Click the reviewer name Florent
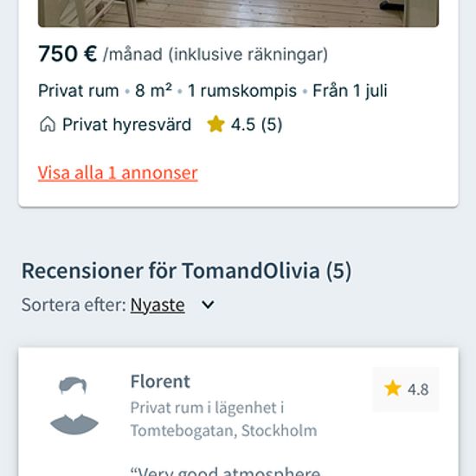Image resolution: width=476 pixels, height=476 pixels. point(160,382)
